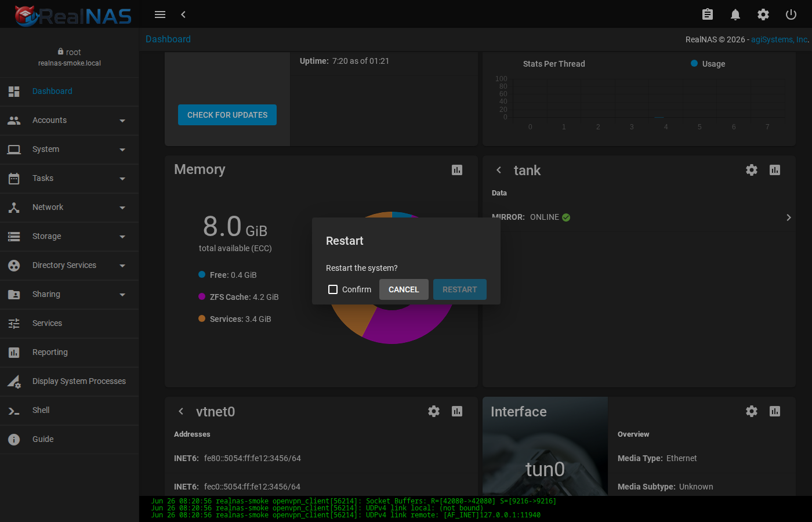The image size is (812, 522).
Task: Click the Reporting chart icon in sidebar
Action: (x=14, y=353)
